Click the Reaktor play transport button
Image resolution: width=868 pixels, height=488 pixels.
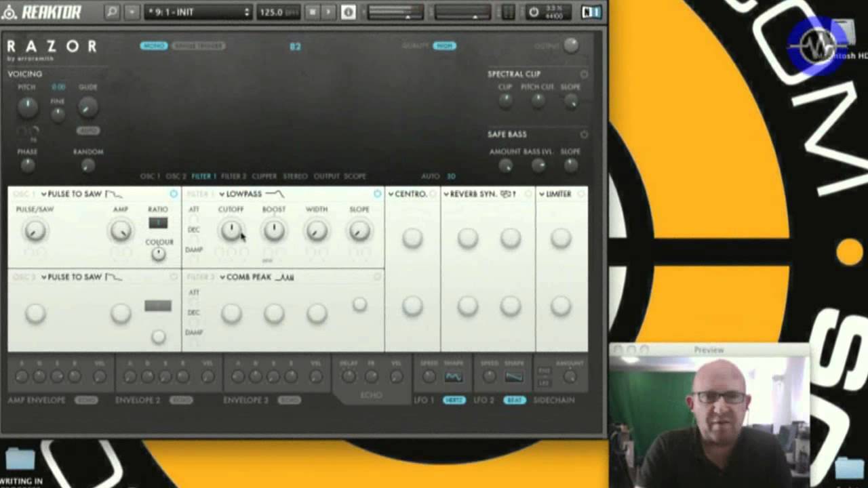click(328, 12)
